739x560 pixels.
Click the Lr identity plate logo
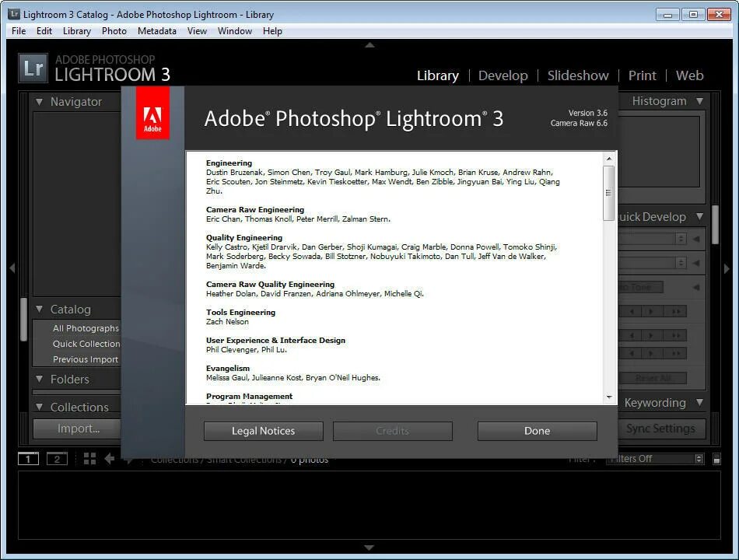pos(33,68)
